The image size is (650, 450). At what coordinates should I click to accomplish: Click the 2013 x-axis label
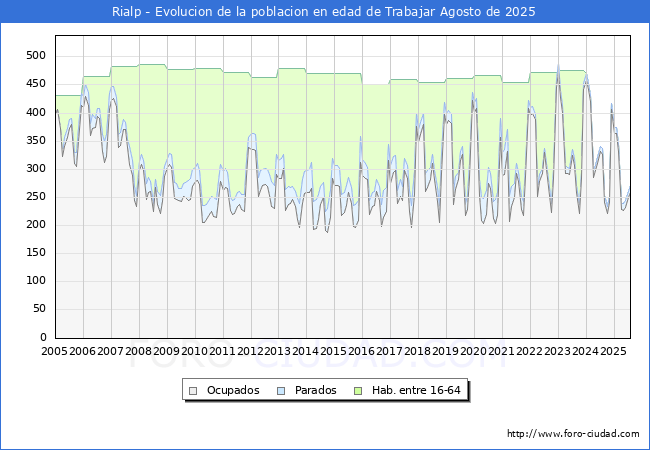[x=278, y=351]
